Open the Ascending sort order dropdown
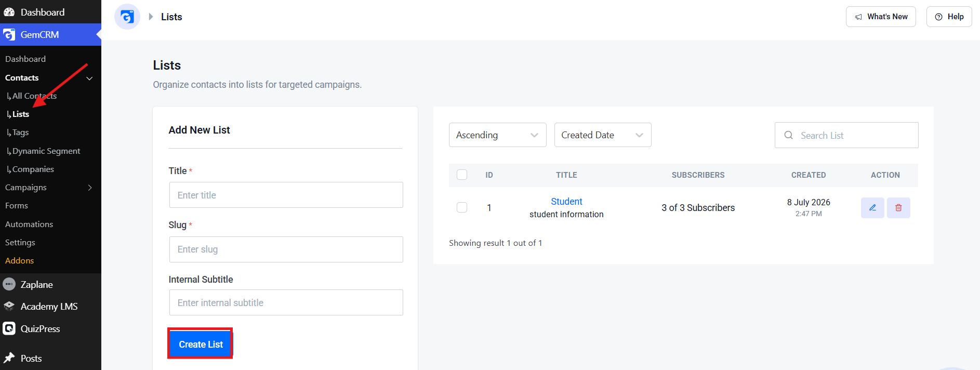The width and height of the screenshot is (980, 370). click(x=497, y=135)
